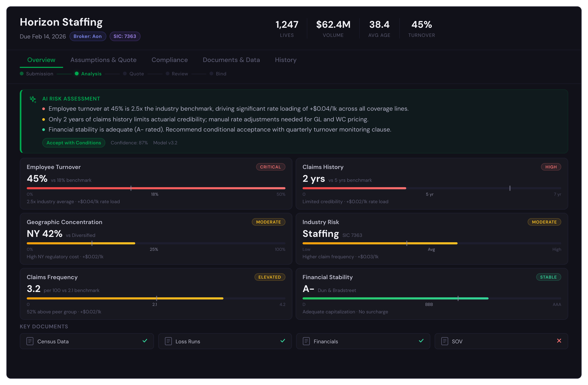Click the green checkmark on Census Data

[145, 341]
